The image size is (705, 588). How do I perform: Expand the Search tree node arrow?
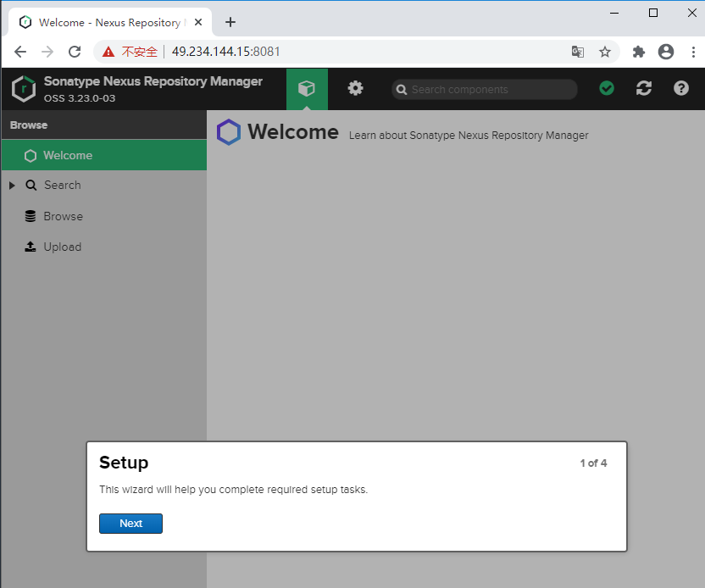[12, 186]
